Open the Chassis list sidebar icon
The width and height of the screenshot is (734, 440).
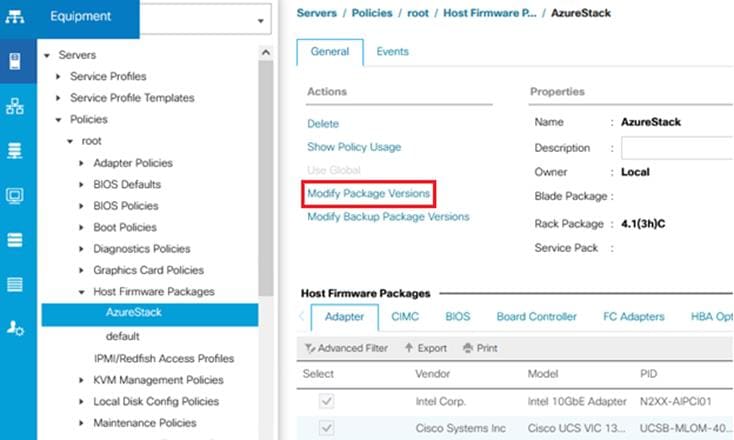pos(15,284)
